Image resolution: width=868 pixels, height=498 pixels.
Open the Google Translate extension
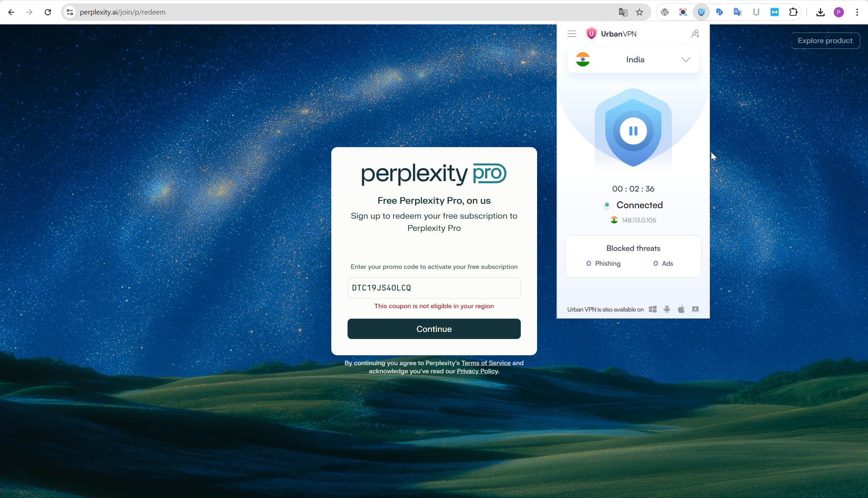[x=738, y=12]
